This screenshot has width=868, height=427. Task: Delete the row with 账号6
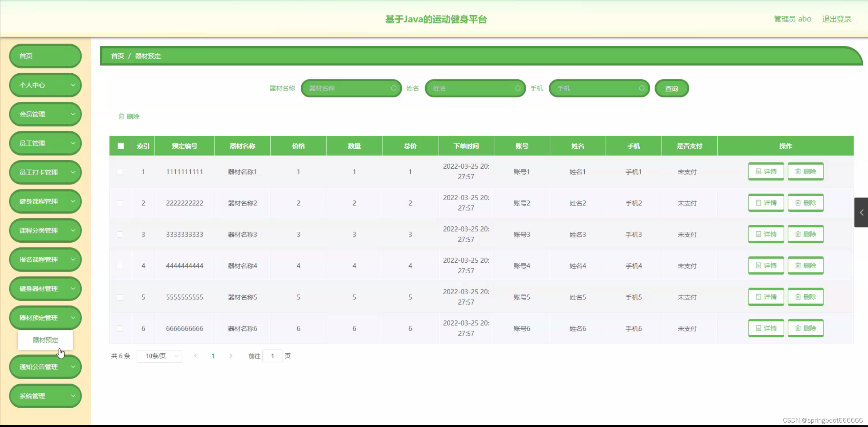(806, 328)
